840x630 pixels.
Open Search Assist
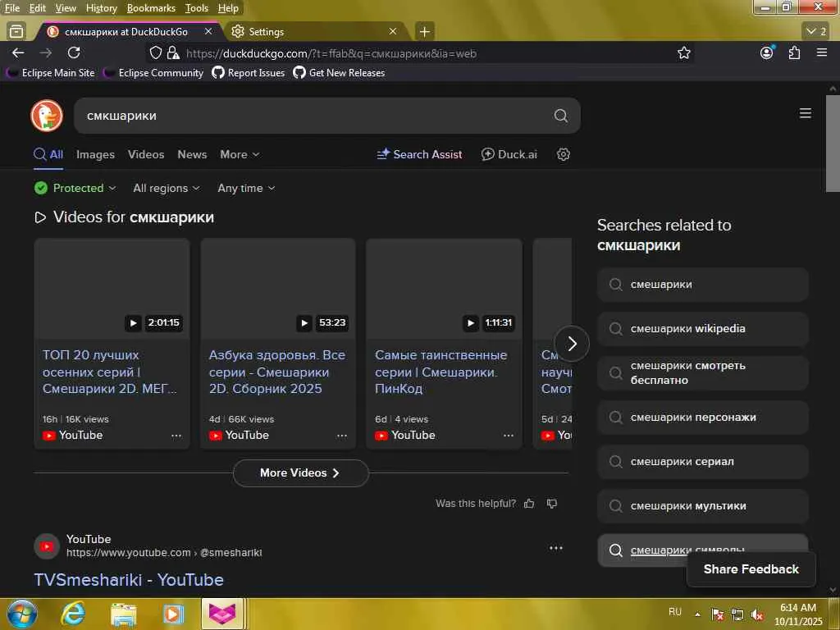pos(419,154)
